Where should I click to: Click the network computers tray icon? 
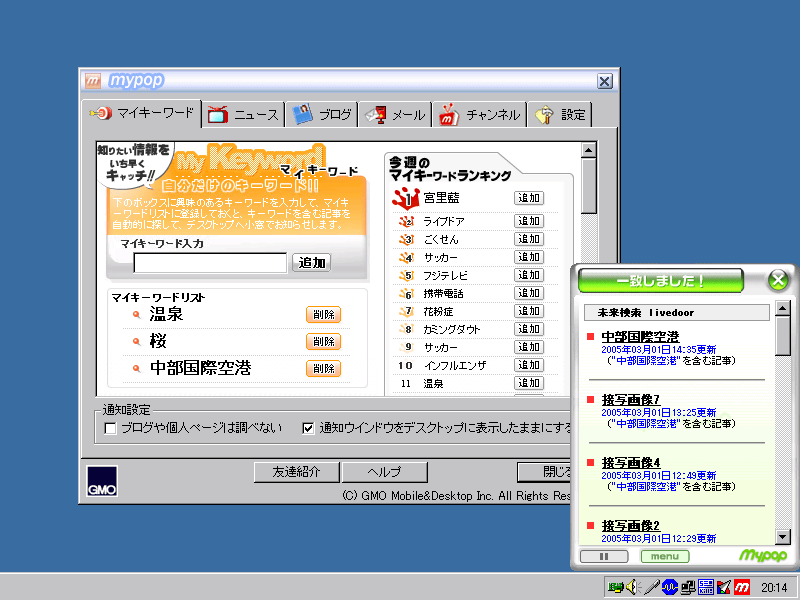point(688,588)
